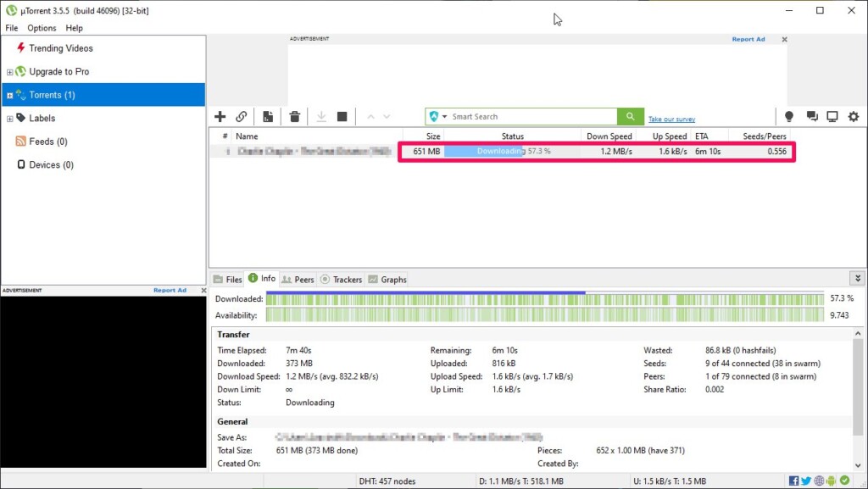This screenshot has width=868, height=489.
Task: Click the Create New Torrent icon
Action: point(268,116)
